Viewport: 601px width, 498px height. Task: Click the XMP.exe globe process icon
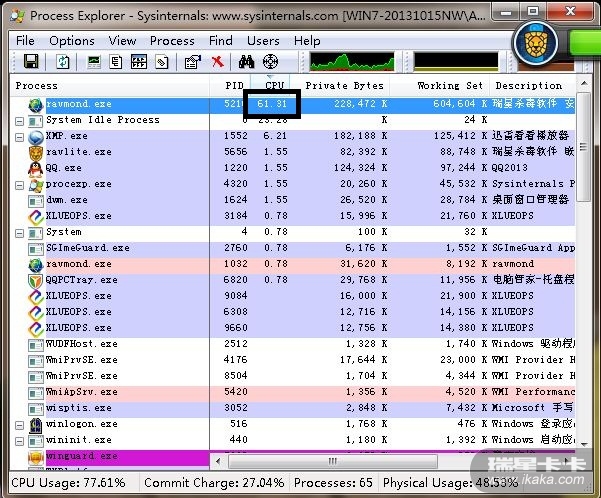click(x=36, y=136)
